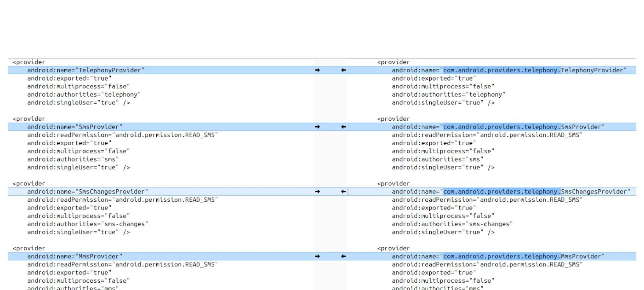Click left arrow on SmsChangesProvider diff row
This screenshot has height=290, width=644.
(343, 192)
